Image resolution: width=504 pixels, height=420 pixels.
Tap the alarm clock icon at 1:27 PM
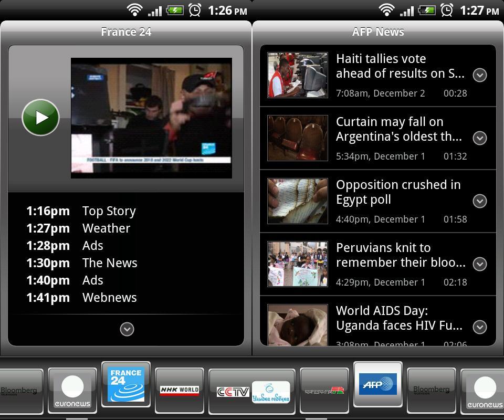click(x=447, y=10)
